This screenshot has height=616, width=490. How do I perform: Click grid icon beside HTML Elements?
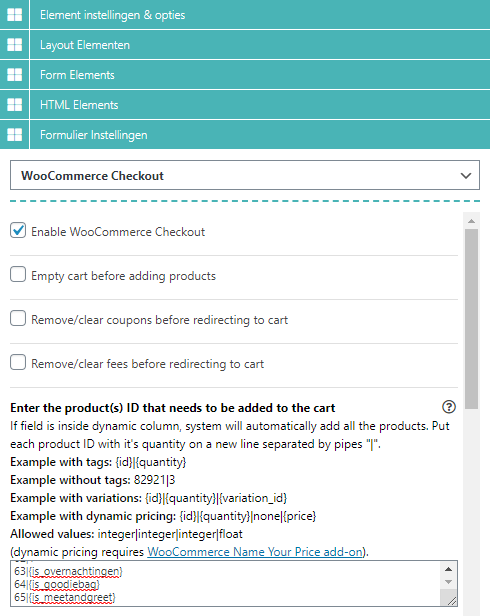click(x=15, y=104)
